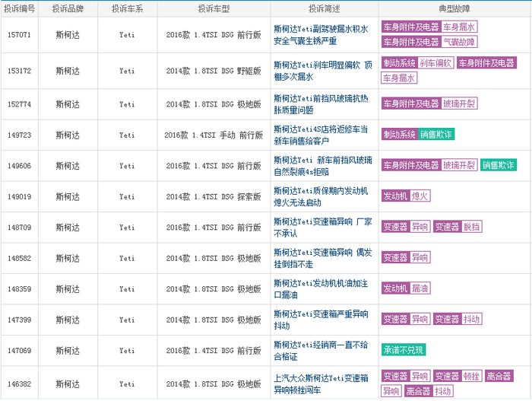Click the 顿挫 tag in row 146382
This screenshot has width=532, height=401.
coord(472,376)
